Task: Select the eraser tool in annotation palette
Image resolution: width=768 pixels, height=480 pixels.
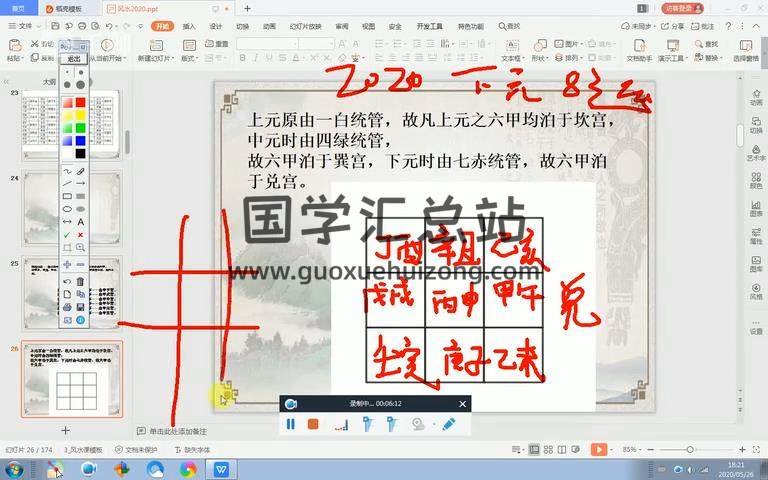Action: click(80, 171)
